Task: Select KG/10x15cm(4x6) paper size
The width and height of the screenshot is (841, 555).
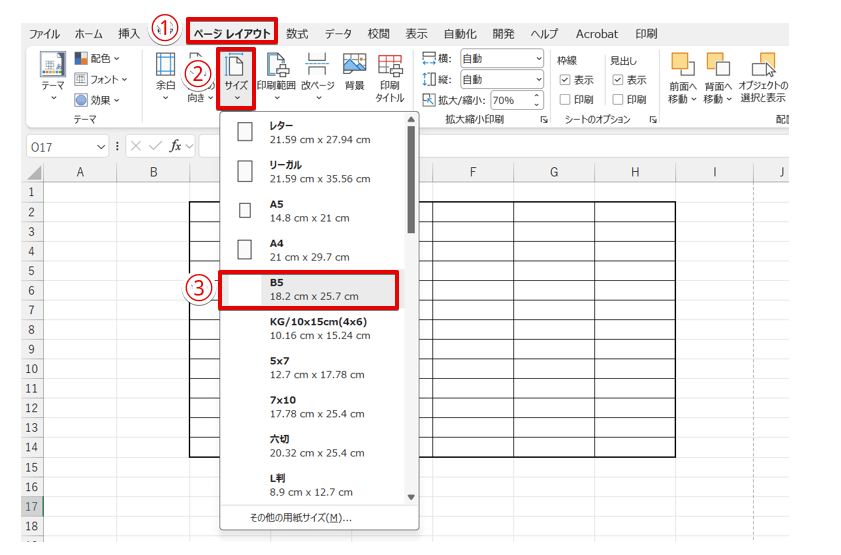Action: (313, 328)
